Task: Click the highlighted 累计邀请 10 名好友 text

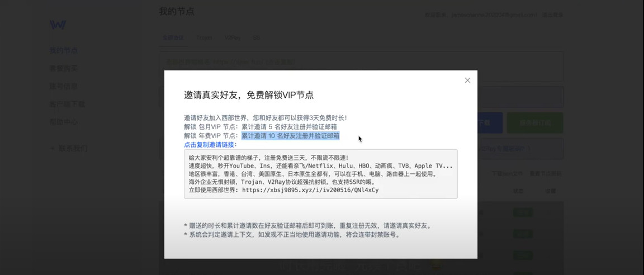Action: (x=290, y=135)
